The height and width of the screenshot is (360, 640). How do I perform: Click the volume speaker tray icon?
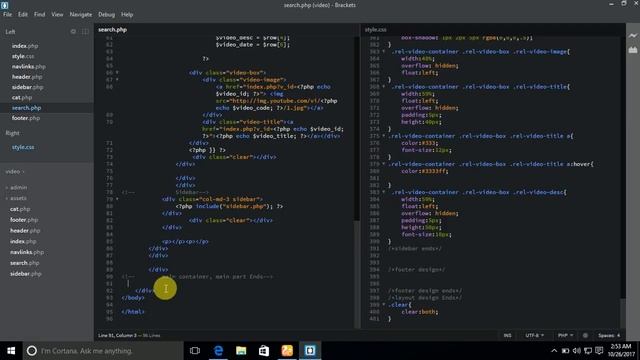pyautogui.click(x=577, y=351)
